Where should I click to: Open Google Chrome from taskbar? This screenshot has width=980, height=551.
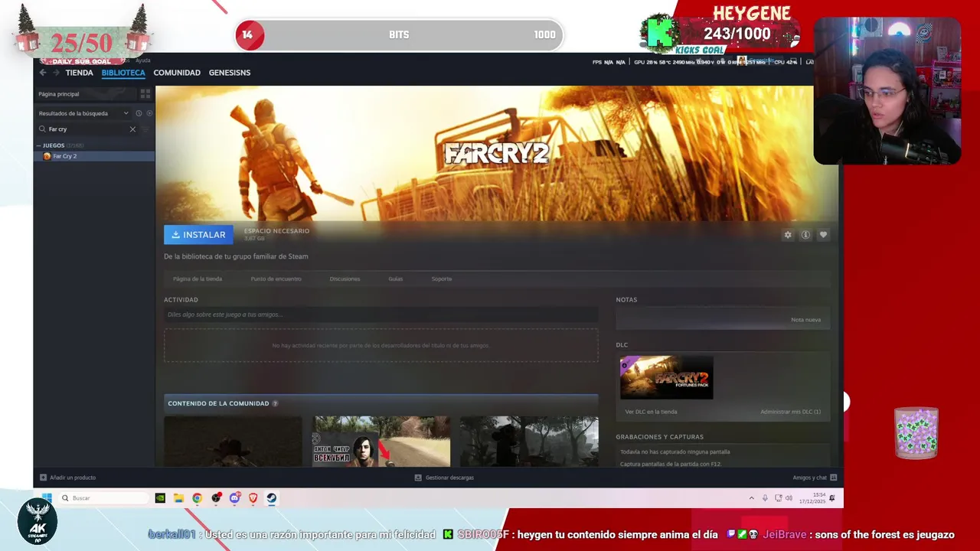coord(198,498)
